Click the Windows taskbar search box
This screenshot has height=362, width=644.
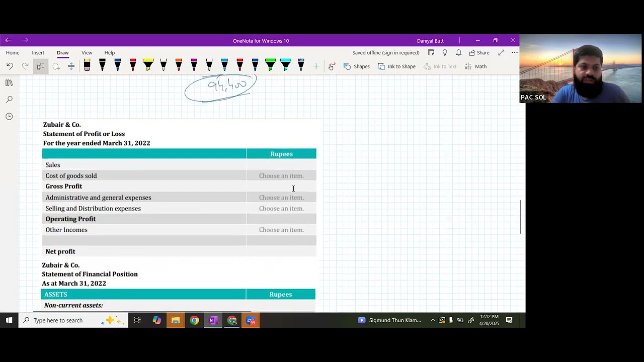pos(73,320)
